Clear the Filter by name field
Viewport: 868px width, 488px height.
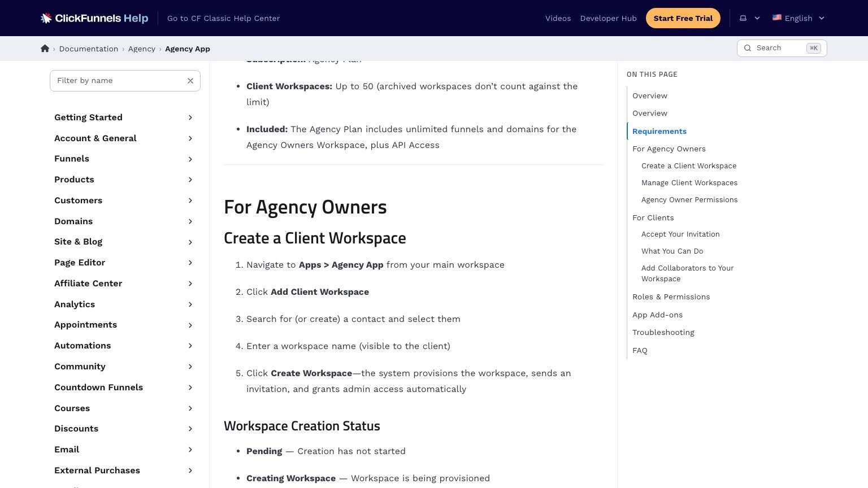(x=190, y=81)
